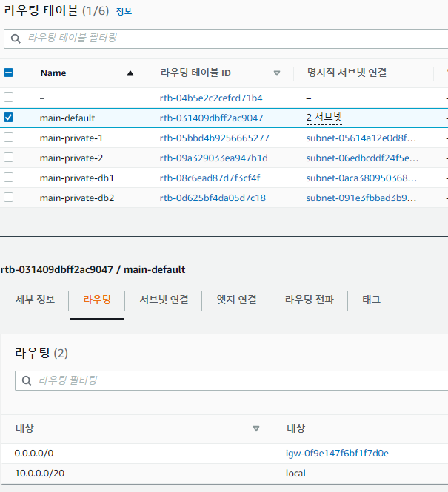The image size is (448, 492).
Task: Click the main-private-db2 name cell
Action: pyautogui.click(x=77, y=198)
